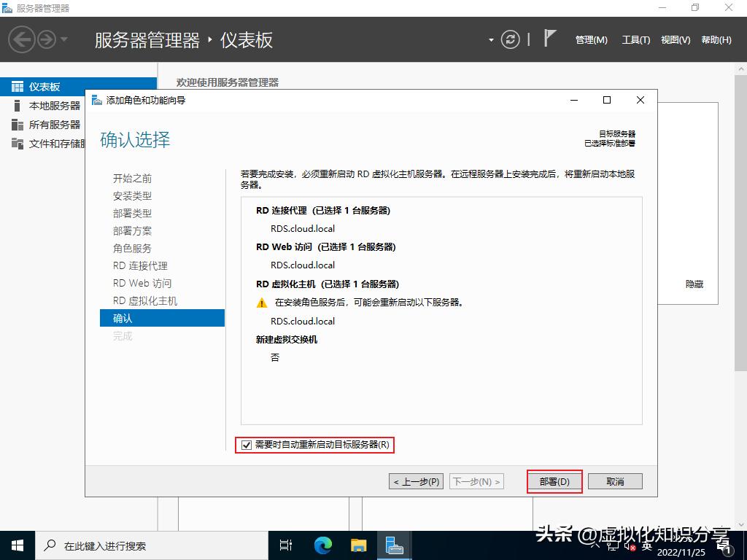Open Microsoft Edge from the taskbar
Screen dimensions: 747x560
322,545
